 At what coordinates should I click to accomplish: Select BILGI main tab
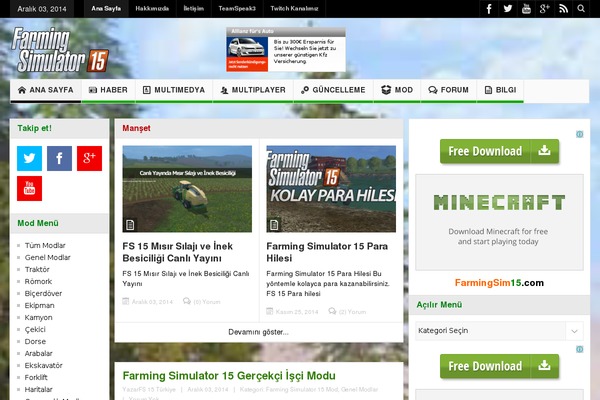tap(500, 90)
